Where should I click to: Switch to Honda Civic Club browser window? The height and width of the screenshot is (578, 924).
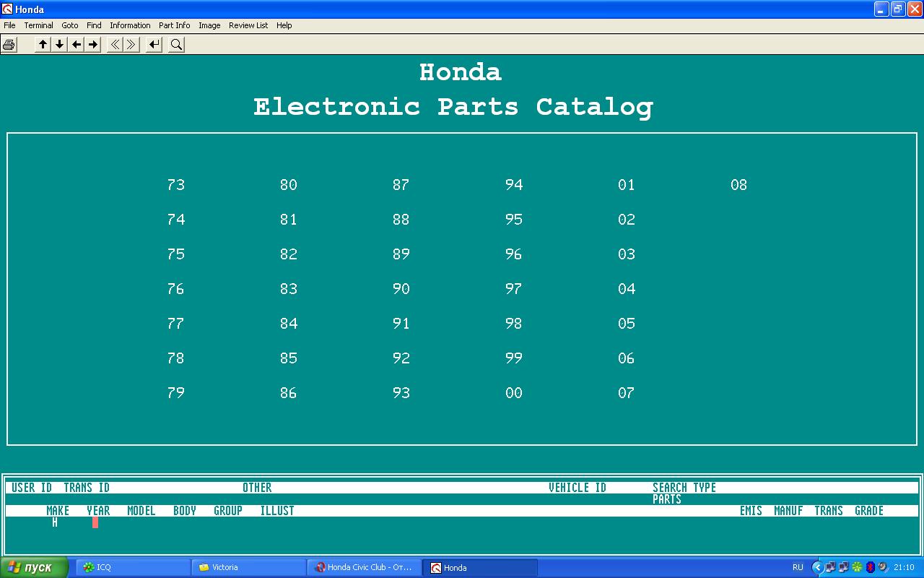[363, 568]
